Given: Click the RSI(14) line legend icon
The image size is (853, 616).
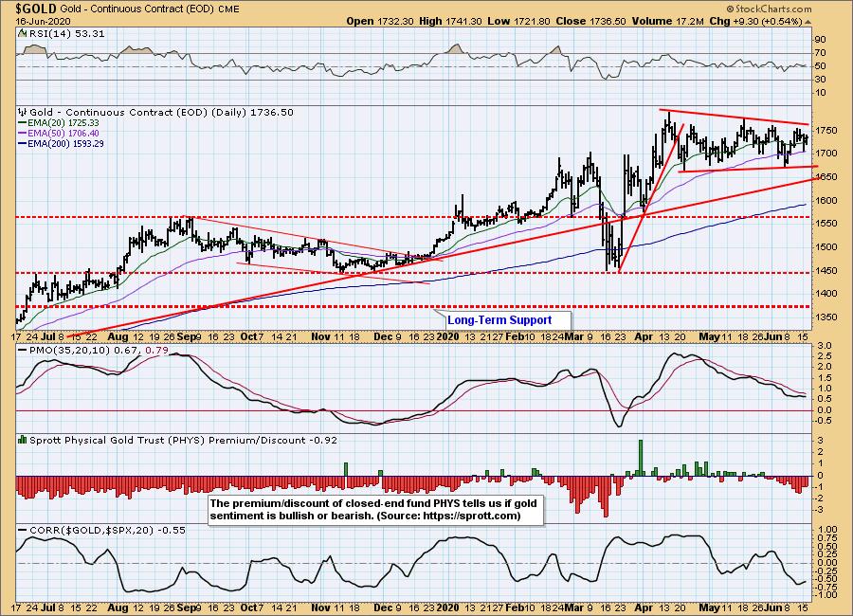Looking at the screenshot, I should pos(23,33).
